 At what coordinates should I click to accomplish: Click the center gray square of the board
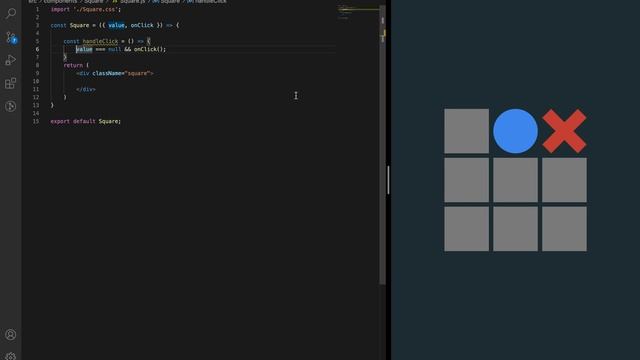pos(515,180)
